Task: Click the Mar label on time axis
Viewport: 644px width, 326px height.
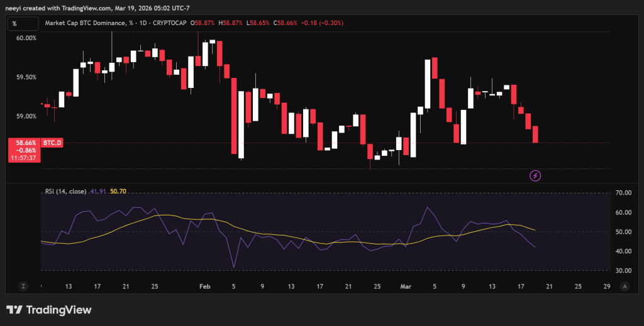Action: click(x=406, y=286)
